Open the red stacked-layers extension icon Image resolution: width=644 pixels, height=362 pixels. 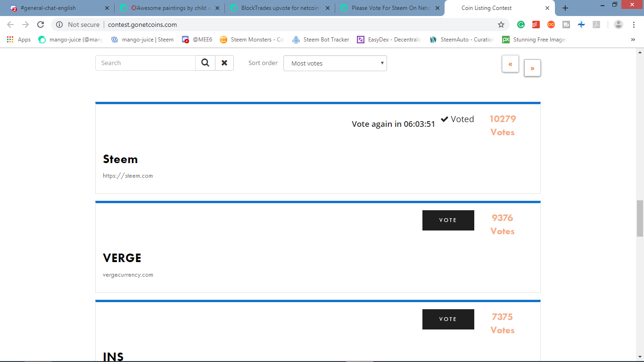coord(536,25)
